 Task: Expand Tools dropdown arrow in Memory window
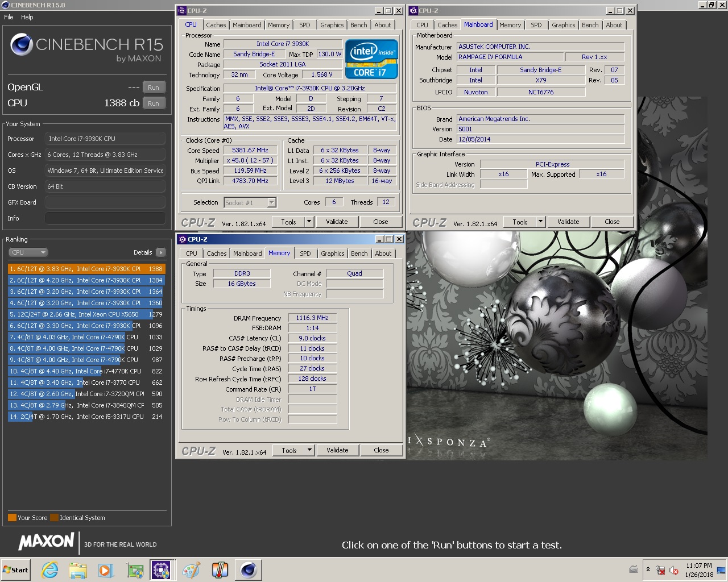309,450
